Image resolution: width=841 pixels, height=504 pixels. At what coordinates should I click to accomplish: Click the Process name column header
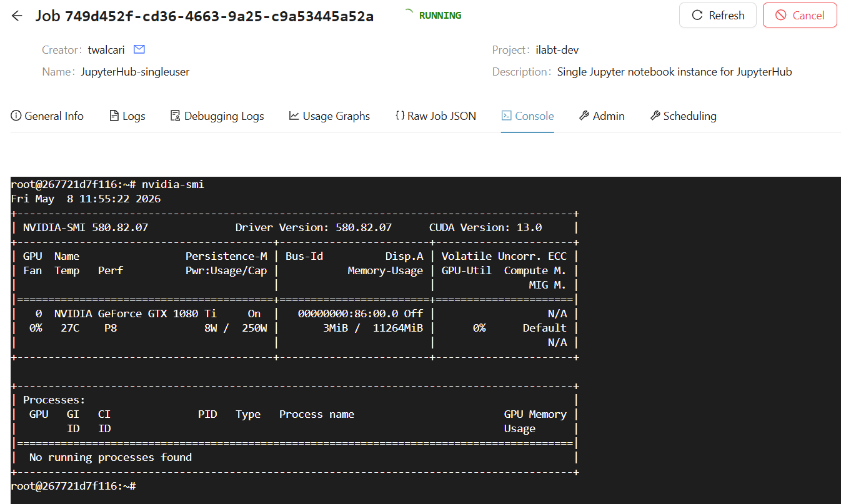pyautogui.click(x=317, y=414)
